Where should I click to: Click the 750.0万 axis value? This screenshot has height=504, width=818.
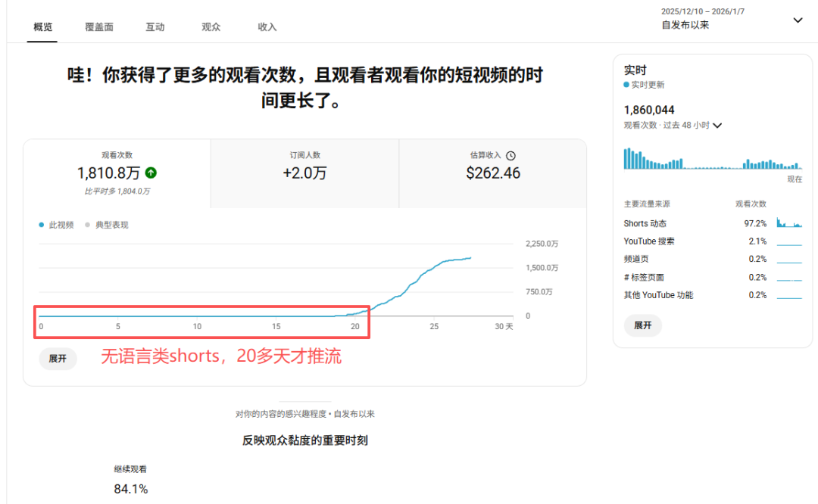pos(539,291)
